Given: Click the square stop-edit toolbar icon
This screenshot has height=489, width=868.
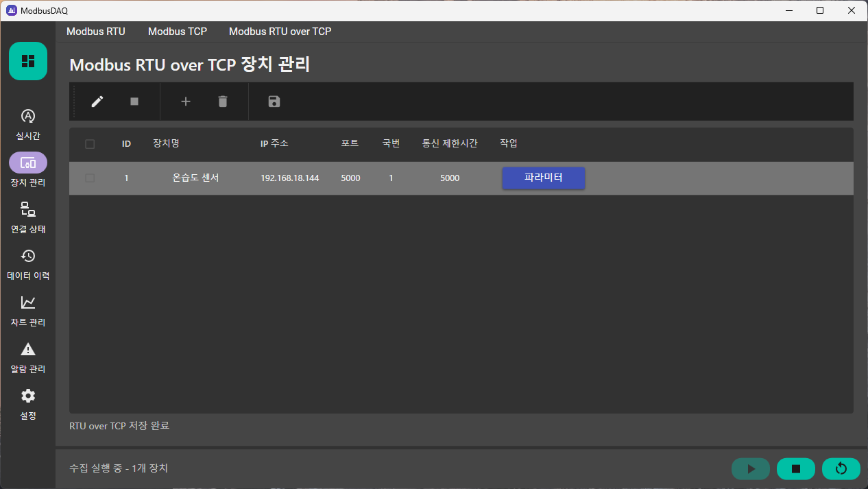Looking at the screenshot, I should [x=134, y=102].
